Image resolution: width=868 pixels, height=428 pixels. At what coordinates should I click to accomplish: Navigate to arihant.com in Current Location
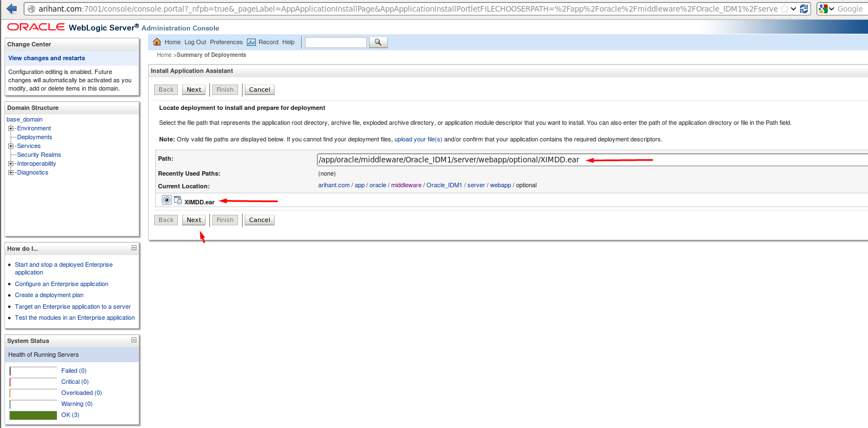334,185
